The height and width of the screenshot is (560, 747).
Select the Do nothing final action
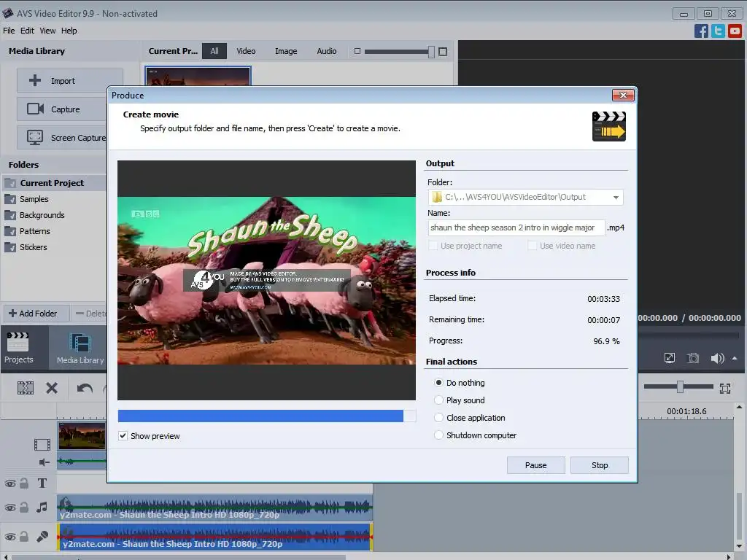click(438, 382)
